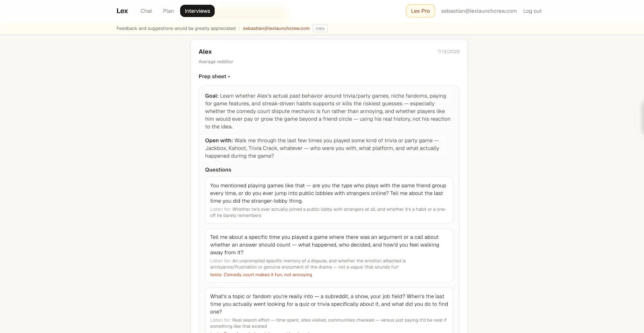Open the Comedy court tests link

coord(261,275)
